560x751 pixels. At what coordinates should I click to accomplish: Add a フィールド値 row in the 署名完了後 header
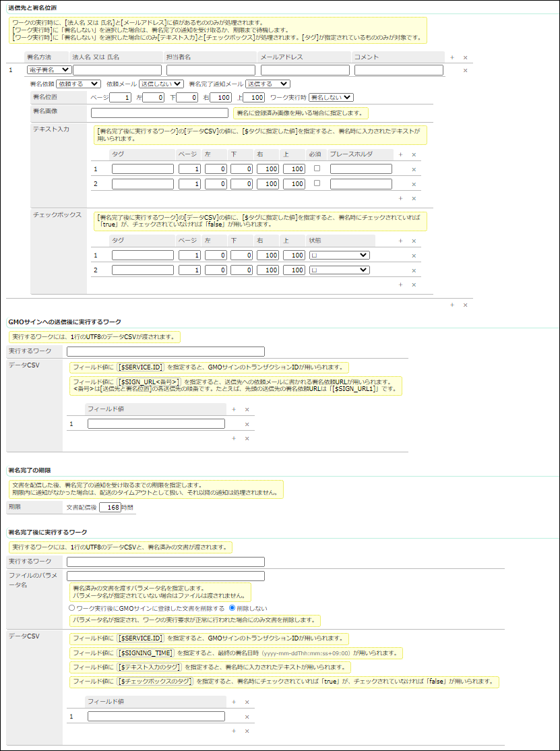coord(233,702)
